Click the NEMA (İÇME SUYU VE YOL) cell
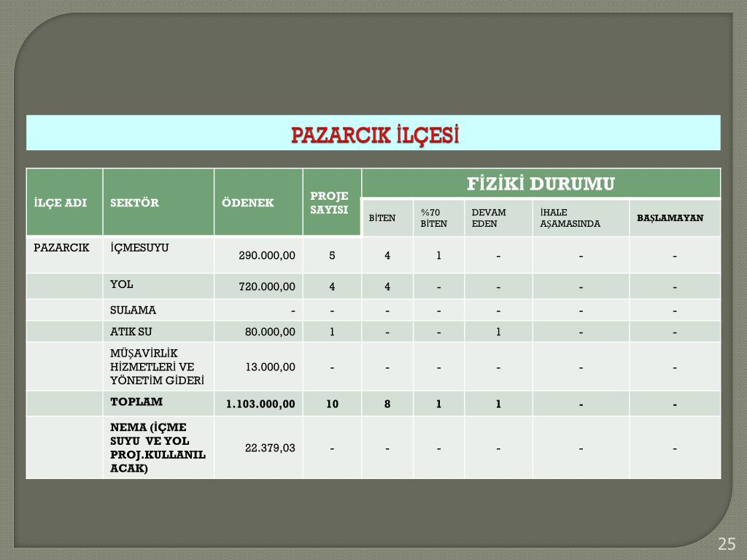 click(158, 448)
